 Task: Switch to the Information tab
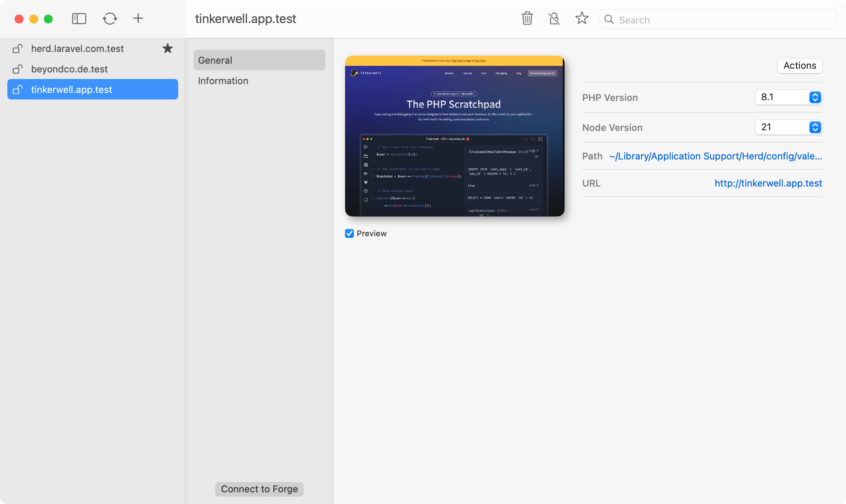[223, 81]
